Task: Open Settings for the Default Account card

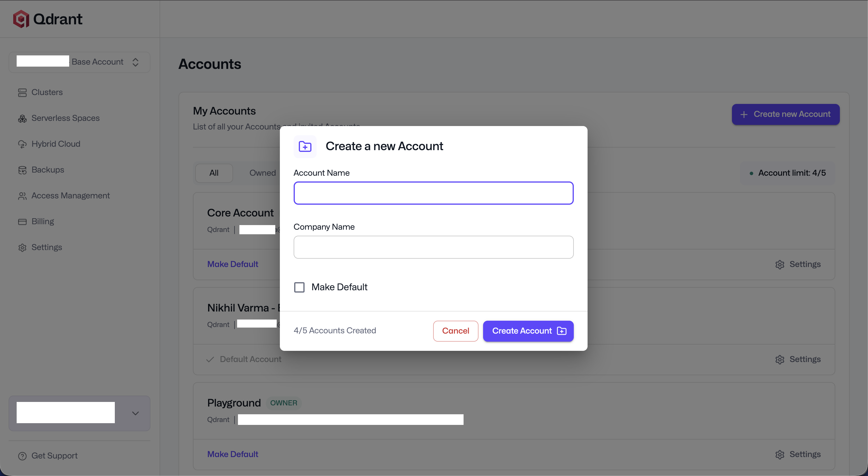Action: 798,359
